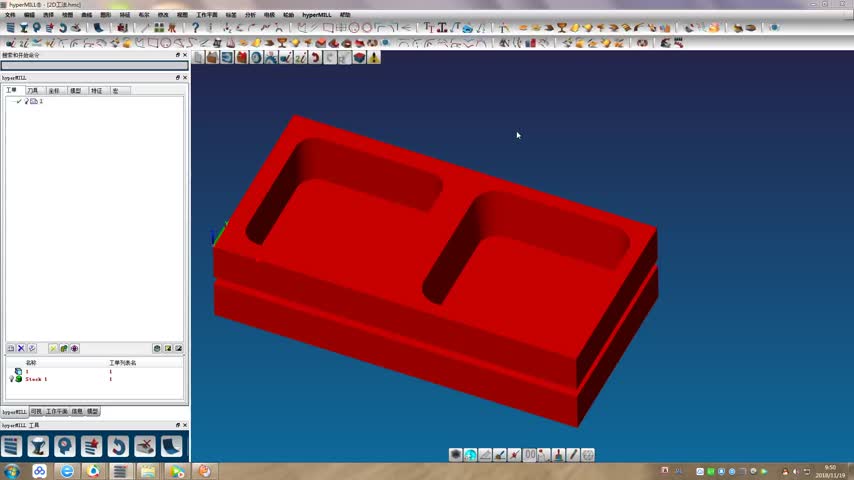Click the blue undo arrow in hyperMILL tools
Screen dimensions: 854x480
(118, 446)
